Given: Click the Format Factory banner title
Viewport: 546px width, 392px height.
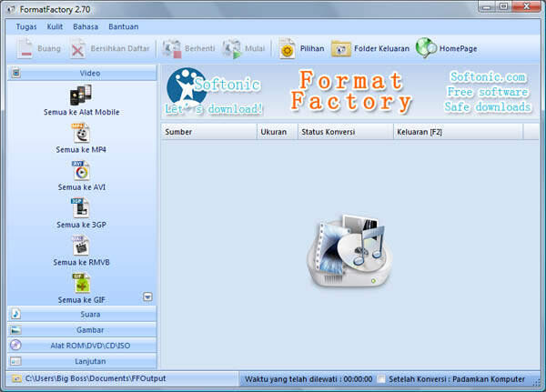Looking at the screenshot, I should pyautogui.click(x=351, y=92).
